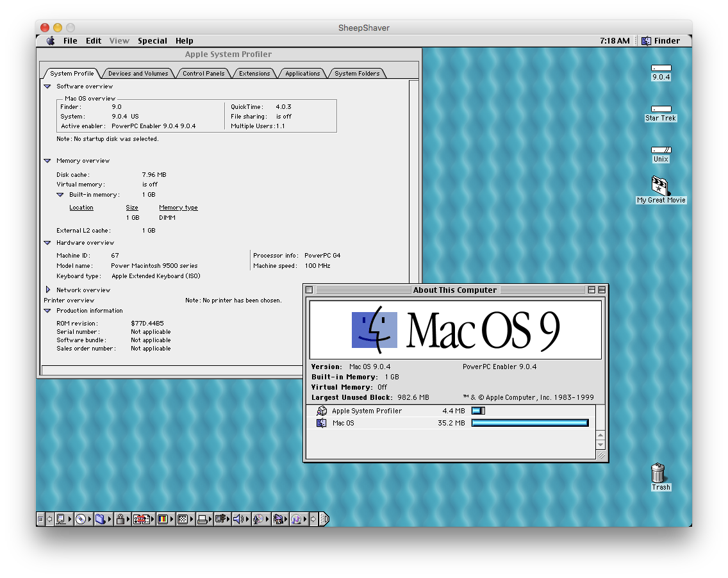Select the Trash icon
The width and height of the screenshot is (728, 578).
click(x=658, y=473)
